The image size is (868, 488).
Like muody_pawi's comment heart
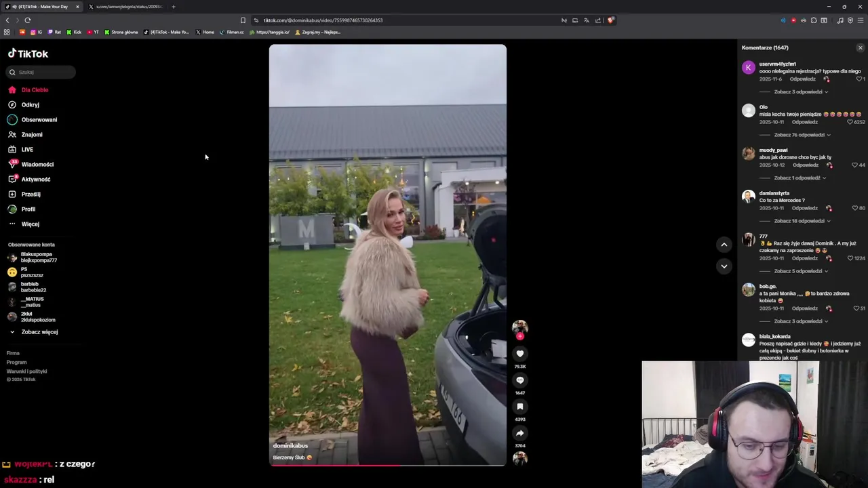click(854, 165)
